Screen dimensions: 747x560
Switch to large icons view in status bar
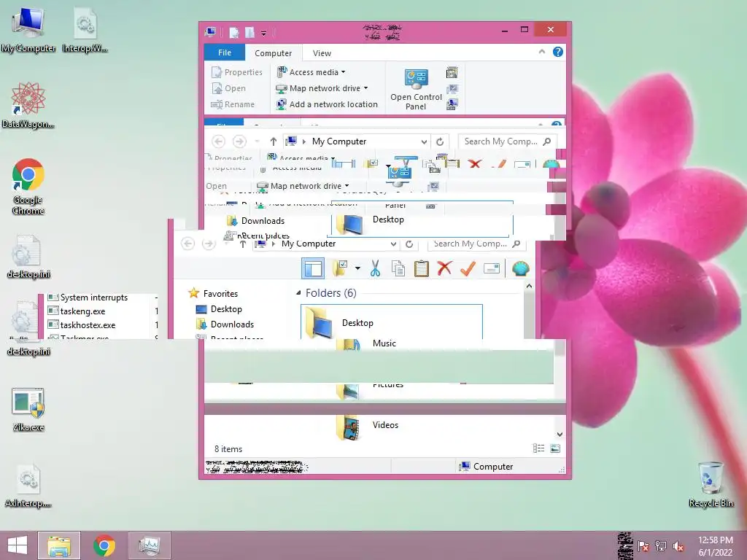pos(555,448)
